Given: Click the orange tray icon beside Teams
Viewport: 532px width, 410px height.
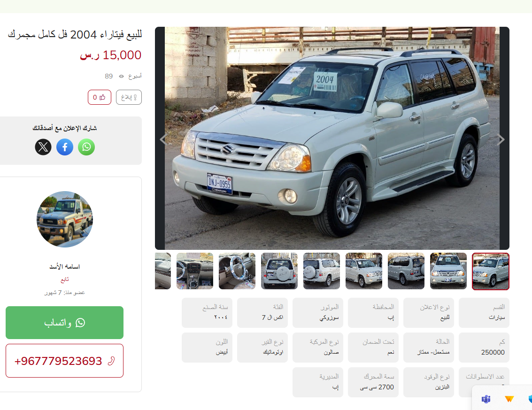Looking at the screenshot, I should (509, 399).
